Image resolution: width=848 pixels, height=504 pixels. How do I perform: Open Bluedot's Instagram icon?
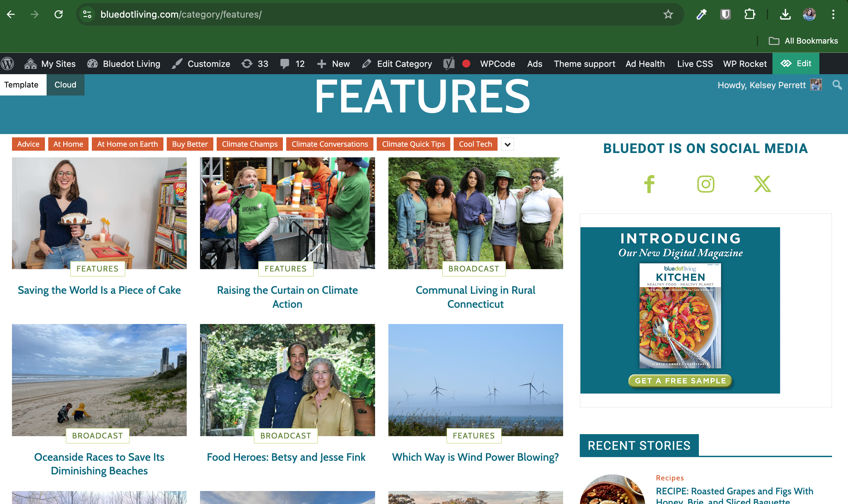tap(706, 184)
